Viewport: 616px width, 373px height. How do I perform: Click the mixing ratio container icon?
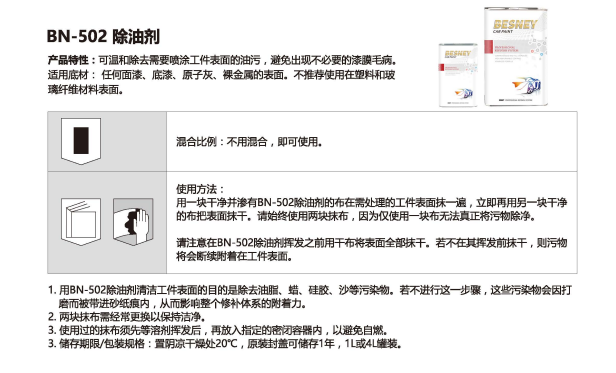click(81, 141)
